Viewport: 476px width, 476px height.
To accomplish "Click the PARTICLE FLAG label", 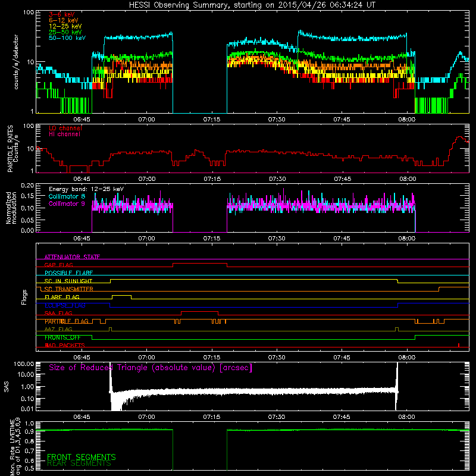I will [x=67, y=321].
